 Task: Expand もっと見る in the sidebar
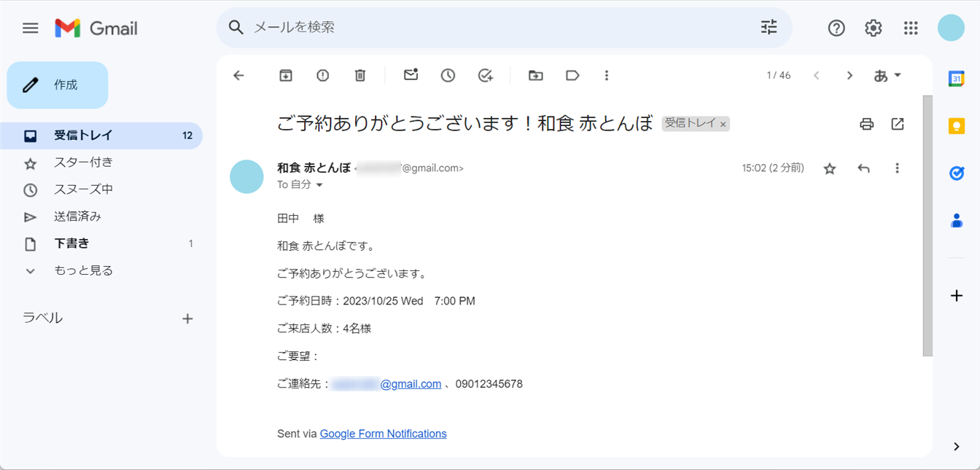(x=83, y=270)
